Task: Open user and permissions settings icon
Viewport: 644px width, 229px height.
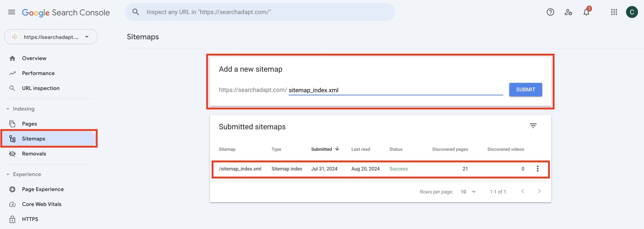Action: coord(568,12)
